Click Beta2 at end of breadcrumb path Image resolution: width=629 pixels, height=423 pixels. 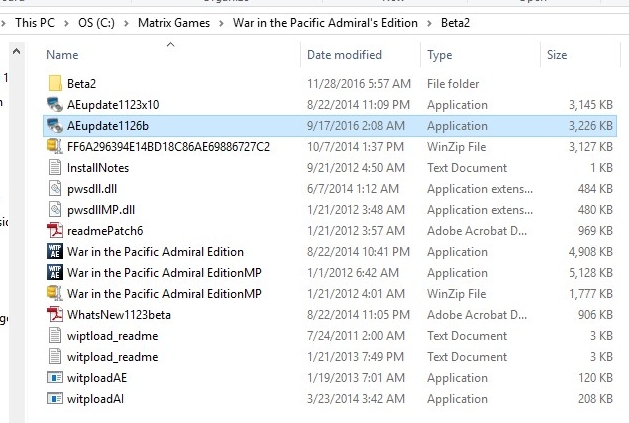(455, 23)
